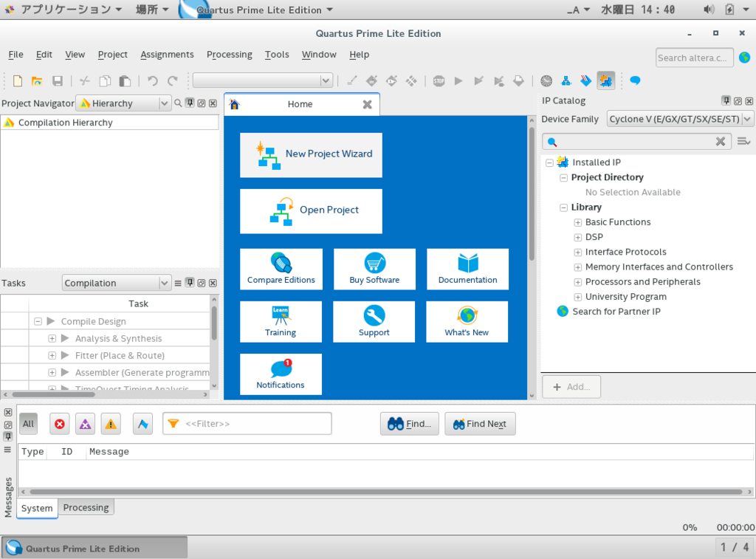Toggle critical warning messages filter
This screenshot has height=559, width=756.
[86, 424]
